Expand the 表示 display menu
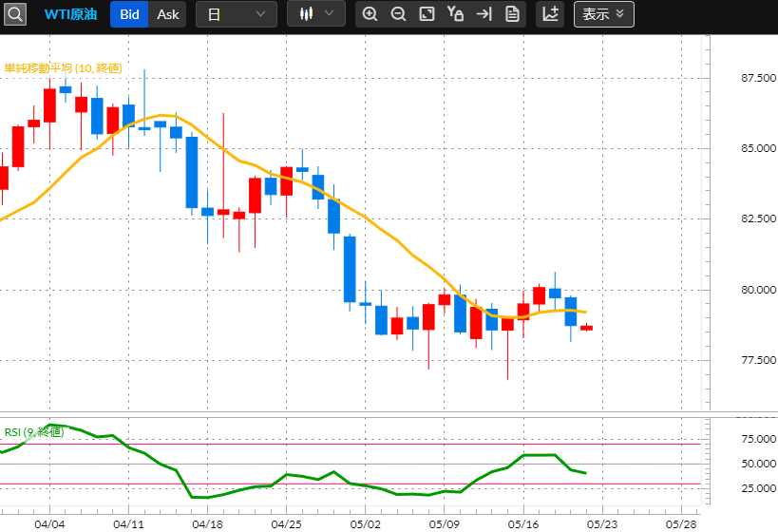778x532 pixels. point(604,14)
